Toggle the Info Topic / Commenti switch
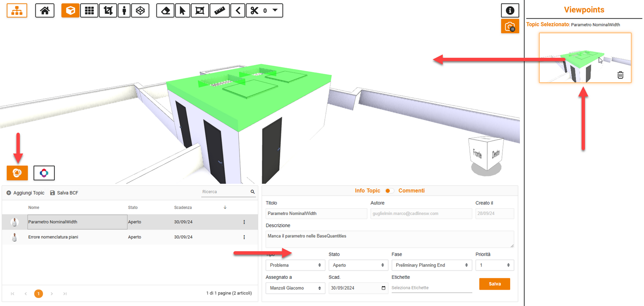This screenshot has height=306, width=644. (x=389, y=191)
